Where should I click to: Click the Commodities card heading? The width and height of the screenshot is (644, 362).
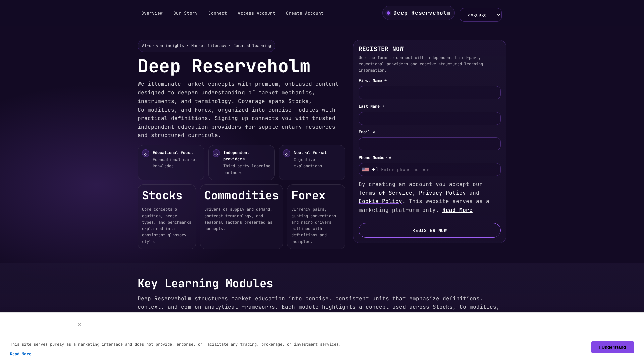pyautogui.click(x=241, y=196)
